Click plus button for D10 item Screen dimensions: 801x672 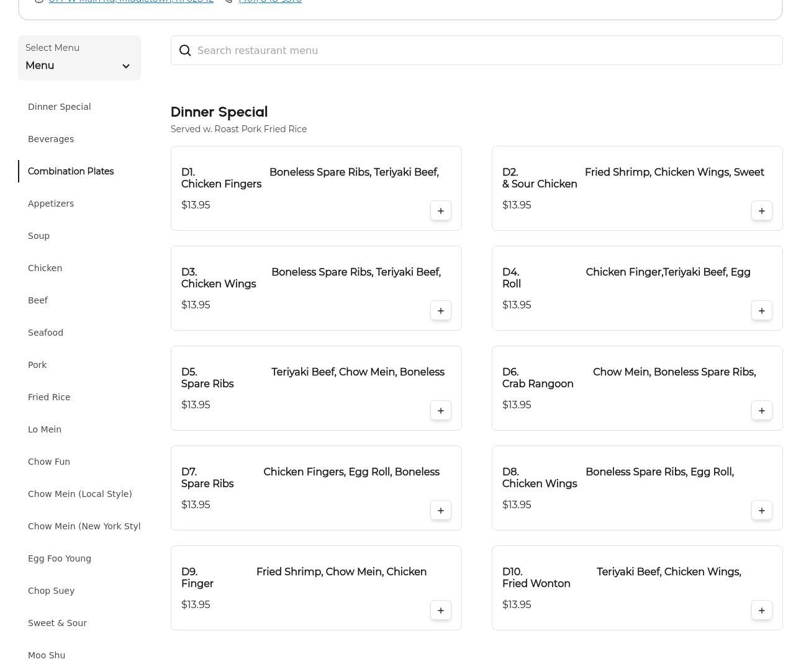tap(761, 611)
